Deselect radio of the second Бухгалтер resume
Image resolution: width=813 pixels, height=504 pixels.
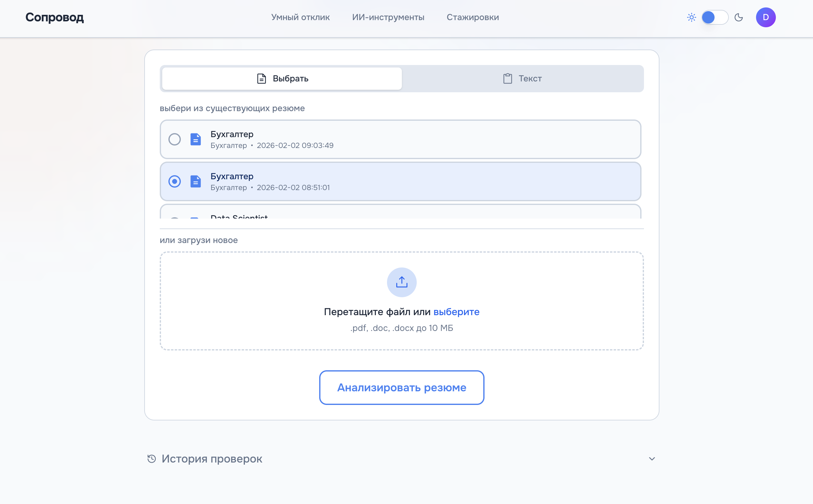(174, 181)
